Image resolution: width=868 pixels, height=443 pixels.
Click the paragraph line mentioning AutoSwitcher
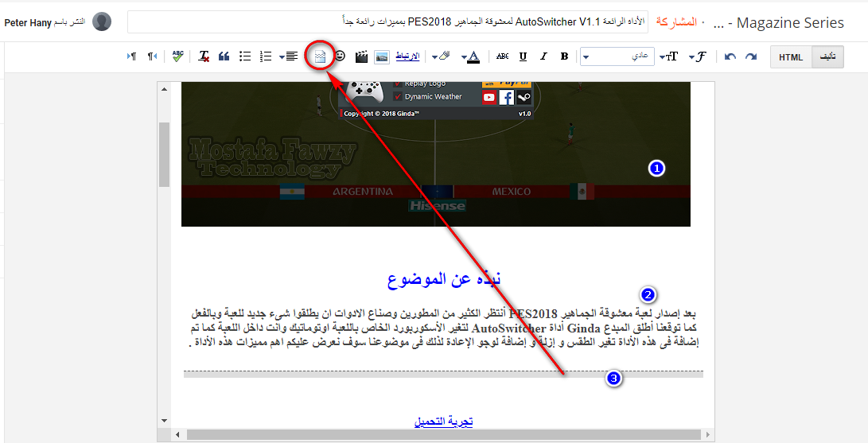click(x=443, y=328)
